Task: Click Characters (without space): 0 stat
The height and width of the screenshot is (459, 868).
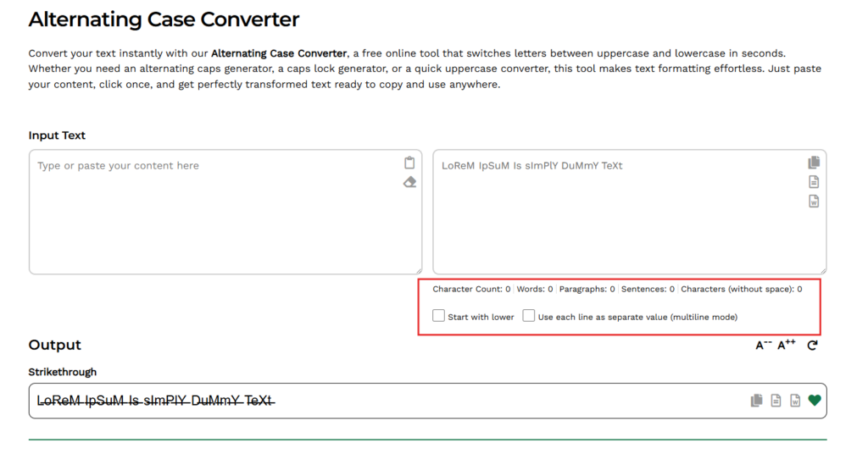Action: tap(741, 290)
